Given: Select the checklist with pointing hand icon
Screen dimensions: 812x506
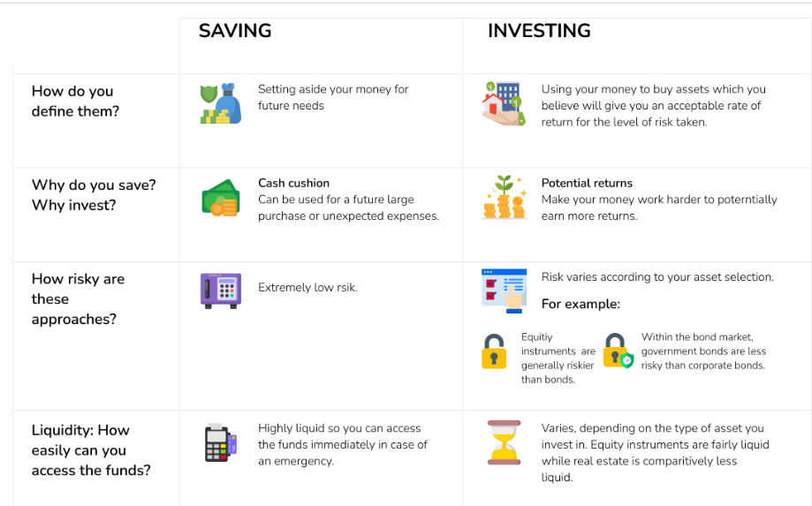Looking at the screenshot, I should (504, 291).
